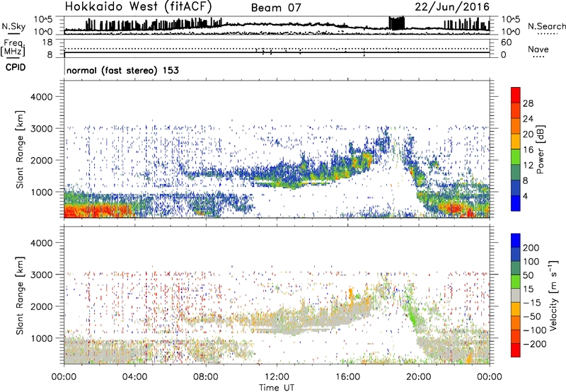The height and width of the screenshot is (392, 566).
Task: Click the blue bottom of power colorbar
Action: (x=516, y=203)
